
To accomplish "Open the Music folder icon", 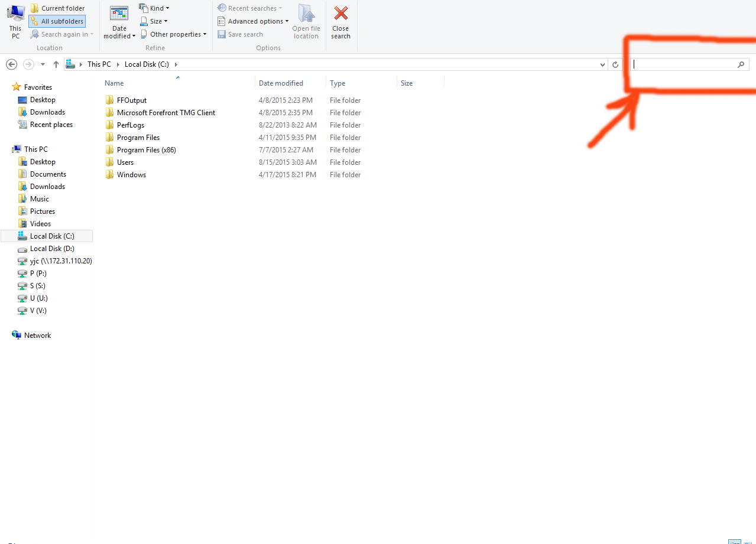I will click(22, 199).
